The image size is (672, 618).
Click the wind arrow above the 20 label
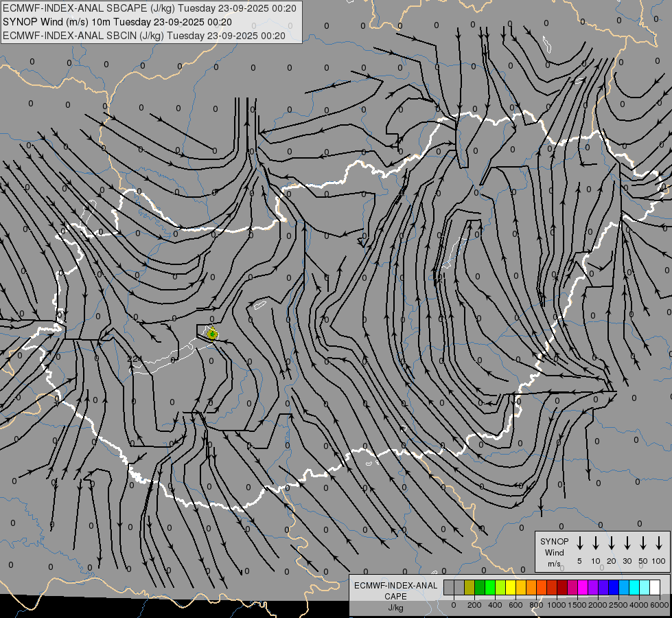pos(611,543)
